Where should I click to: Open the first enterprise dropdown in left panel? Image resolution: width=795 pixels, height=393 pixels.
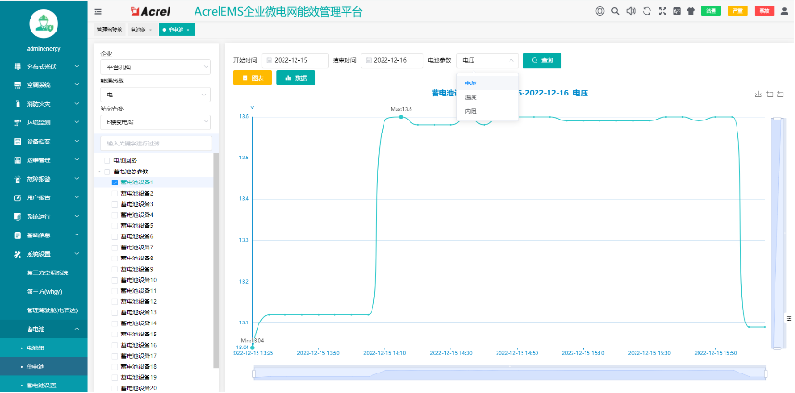tap(155, 67)
